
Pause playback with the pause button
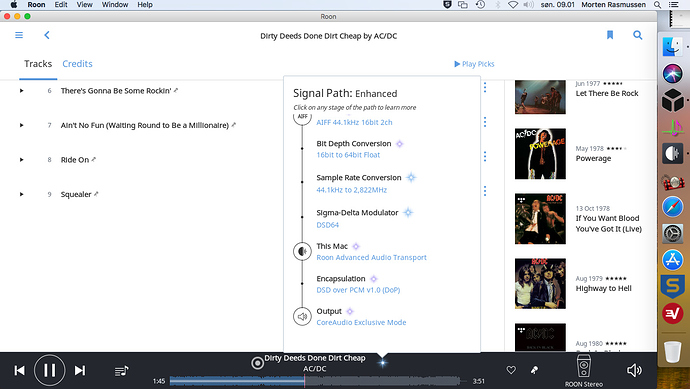point(49,370)
